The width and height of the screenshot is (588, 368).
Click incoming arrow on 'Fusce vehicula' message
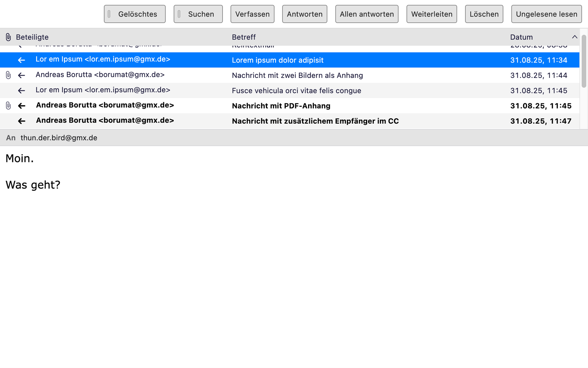pyautogui.click(x=21, y=90)
